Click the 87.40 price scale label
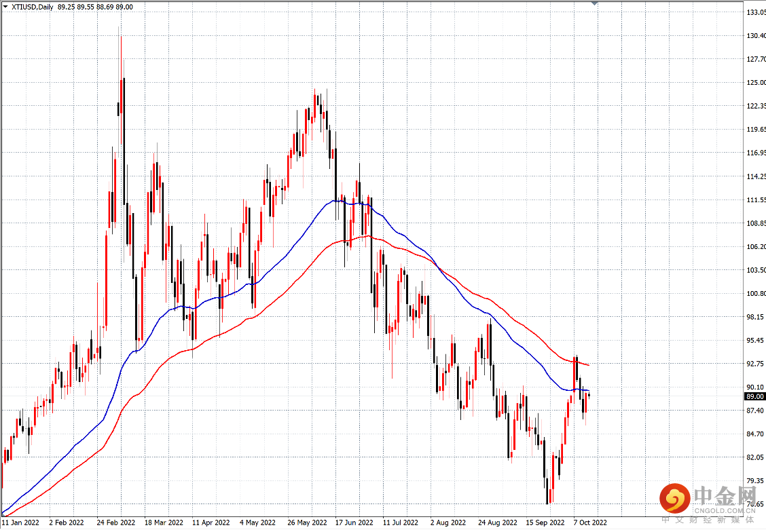 pos(756,411)
